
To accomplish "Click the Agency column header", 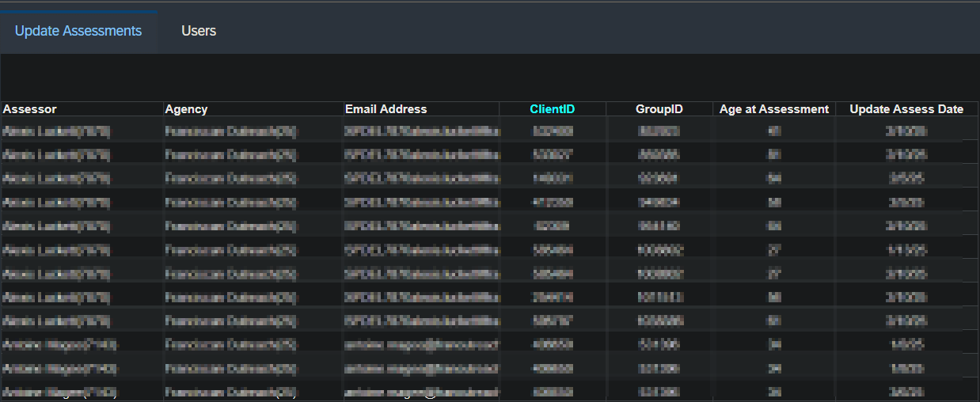I will click(x=186, y=109).
